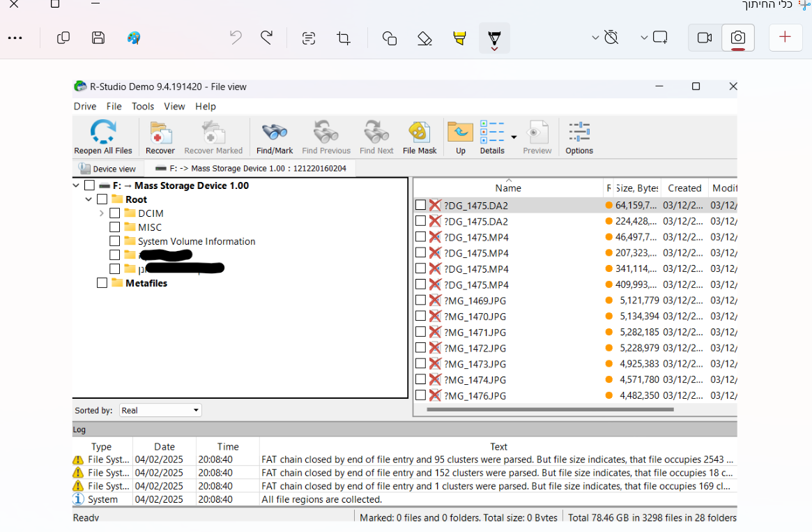This screenshot has height=532, width=812.
Task: Create a new snip with plus button
Action: tap(785, 38)
